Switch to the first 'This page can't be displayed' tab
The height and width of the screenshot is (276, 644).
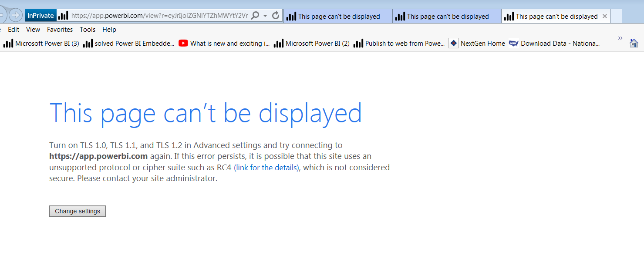pos(338,16)
